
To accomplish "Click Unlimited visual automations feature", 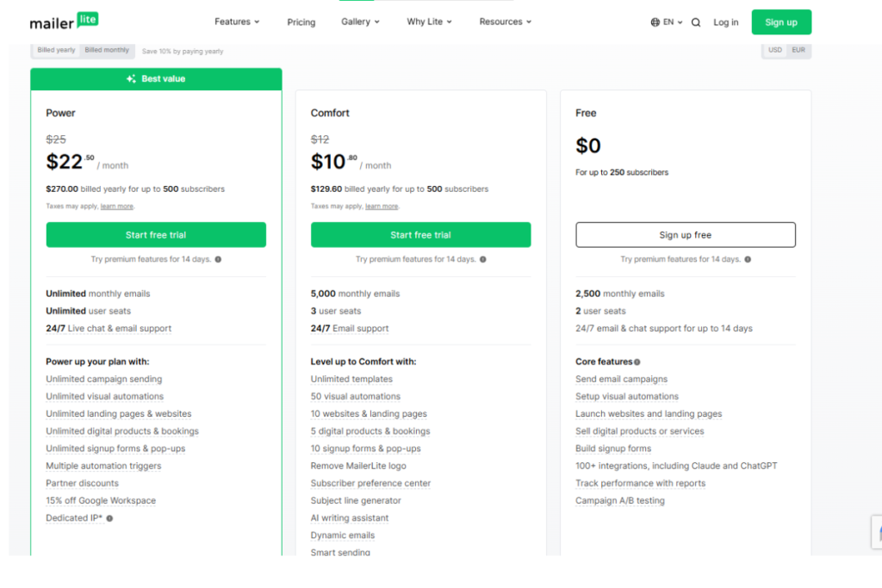I will tap(104, 397).
